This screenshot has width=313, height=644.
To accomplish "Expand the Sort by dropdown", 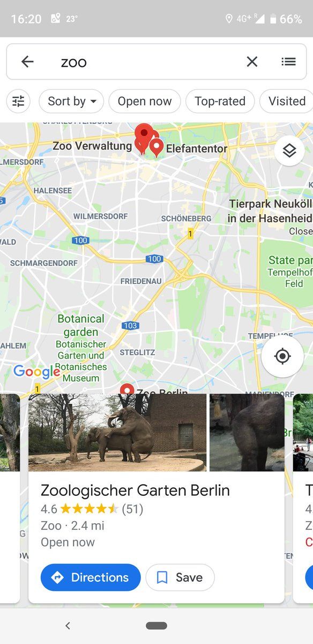I will pos(72,101).
